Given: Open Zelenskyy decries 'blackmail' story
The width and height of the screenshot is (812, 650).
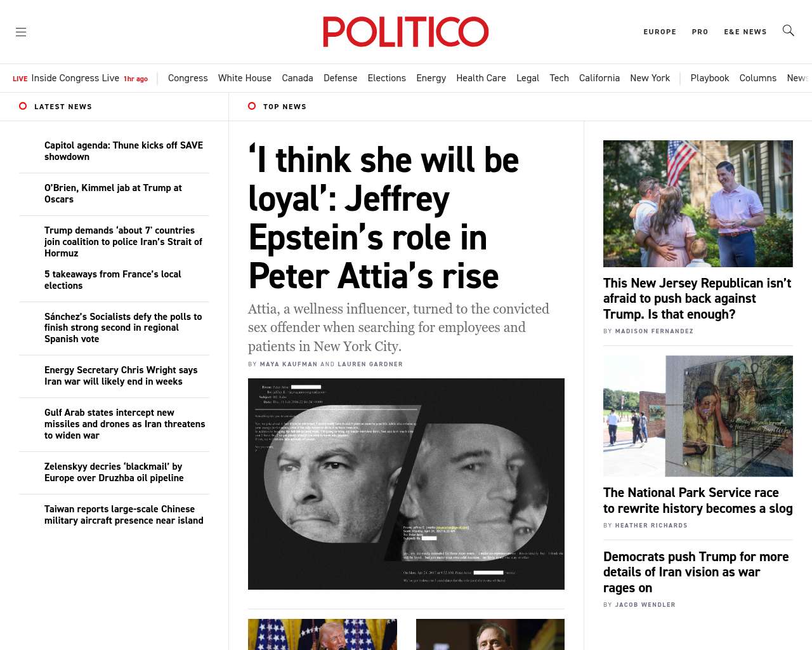Looking at the screenshot, I should [x=114, y=472].
